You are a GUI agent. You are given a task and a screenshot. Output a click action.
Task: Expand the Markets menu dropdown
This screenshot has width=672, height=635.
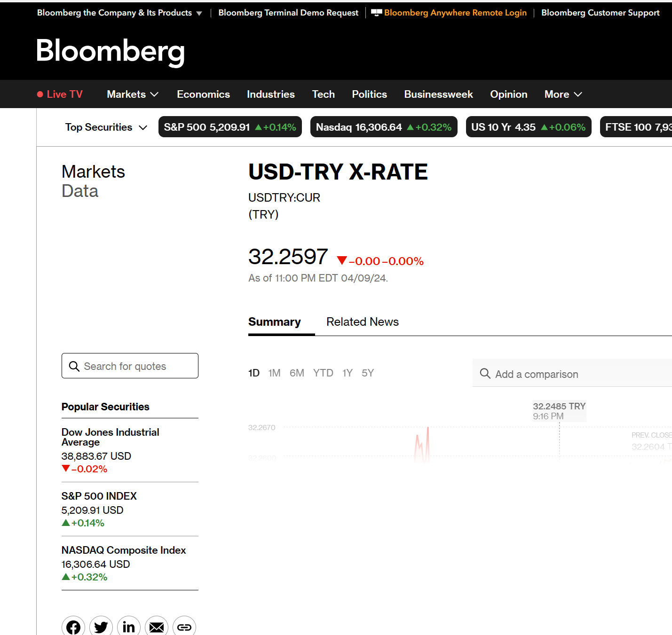tap(133, 94)
